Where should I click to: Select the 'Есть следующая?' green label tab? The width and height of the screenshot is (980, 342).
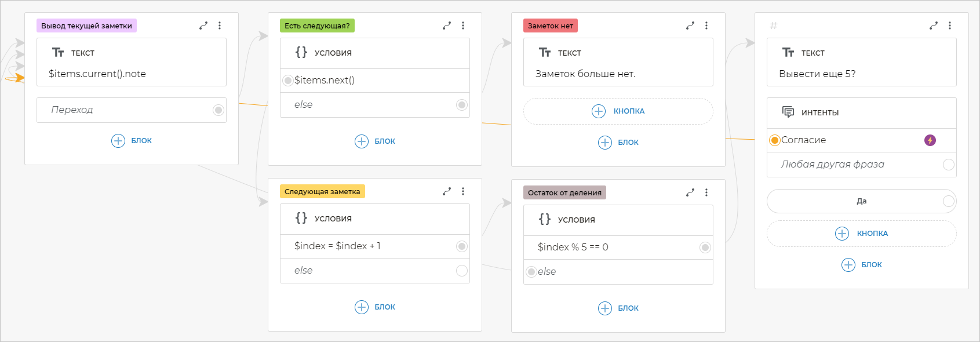click(317, 26)
